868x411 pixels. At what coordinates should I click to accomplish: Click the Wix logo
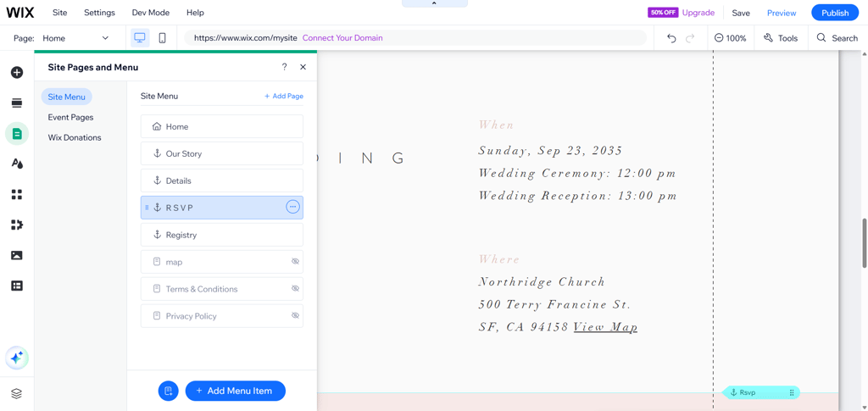(20, 12)
